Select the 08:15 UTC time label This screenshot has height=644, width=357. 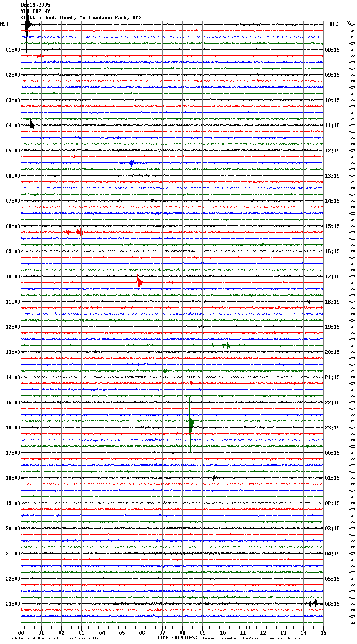click(x=332, y=50)
